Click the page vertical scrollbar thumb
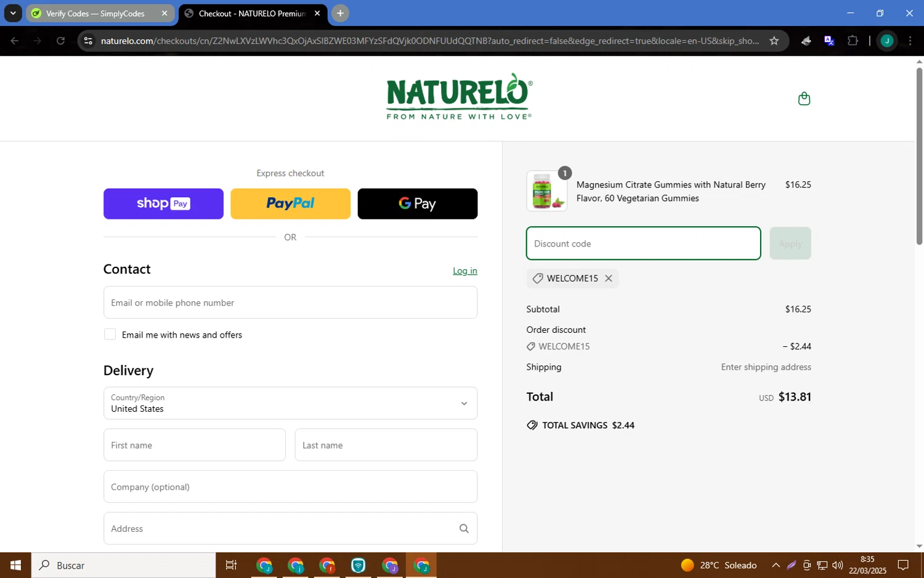Viewport: 924px width, 578px height. point(919,156)
